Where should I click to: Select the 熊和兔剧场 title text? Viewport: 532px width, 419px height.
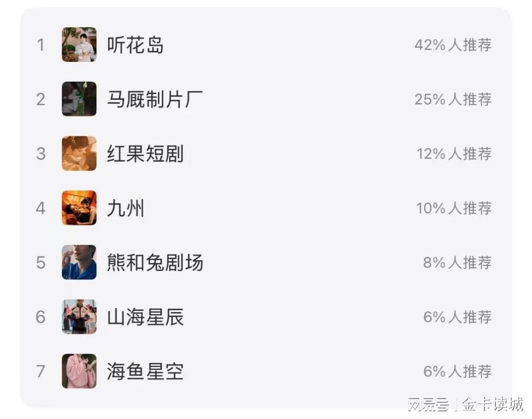coord(155,262)
